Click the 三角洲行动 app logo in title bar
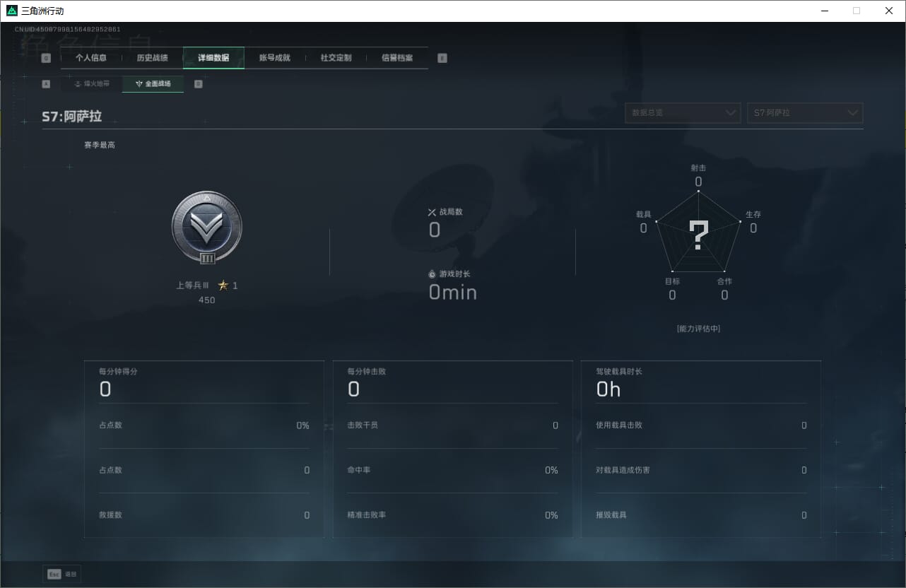The height and width of the screenshot is (588, 906). point(12,11)
